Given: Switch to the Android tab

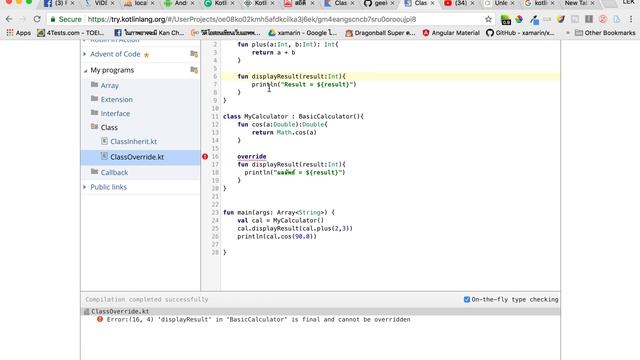Looking at the screenshot, I should (180, 3).
